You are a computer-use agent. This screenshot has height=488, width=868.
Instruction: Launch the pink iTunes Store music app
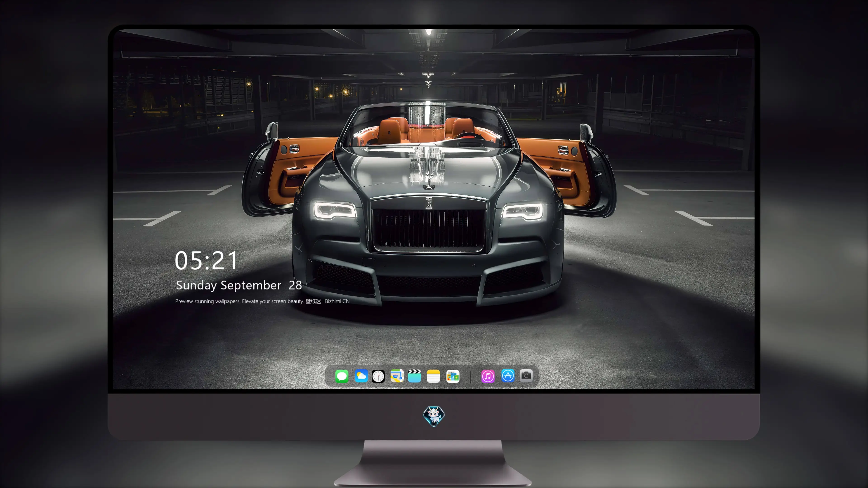pyautogui.click(x=488, y=376)
